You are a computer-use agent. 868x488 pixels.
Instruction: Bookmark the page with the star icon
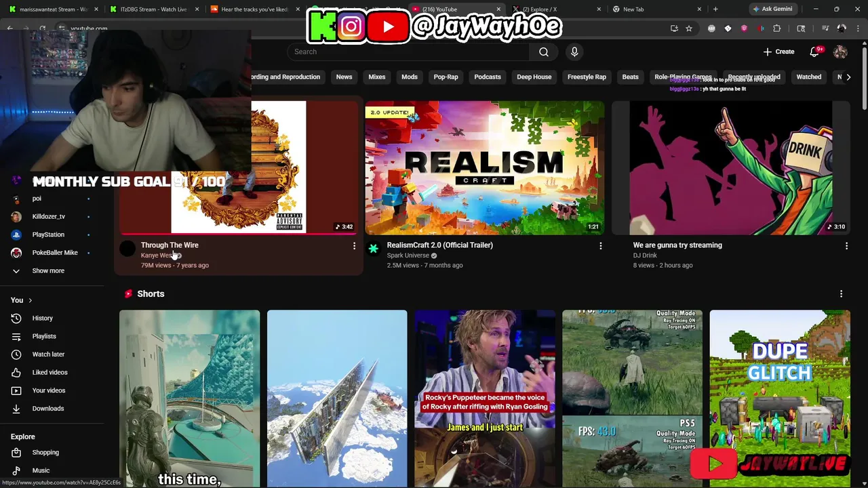click(x=689, y=28)
